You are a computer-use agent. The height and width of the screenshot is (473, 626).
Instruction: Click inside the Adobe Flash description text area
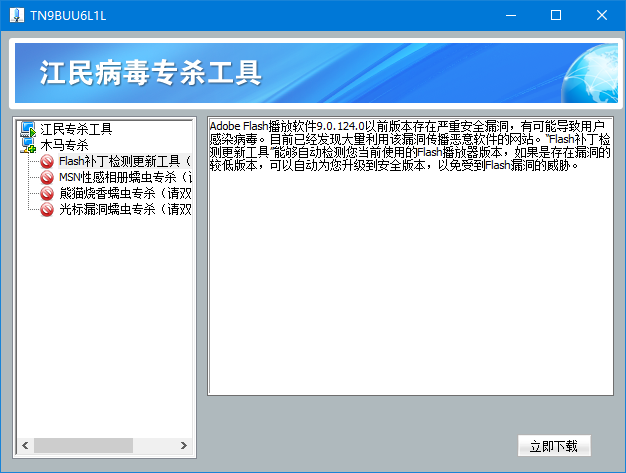410,256
